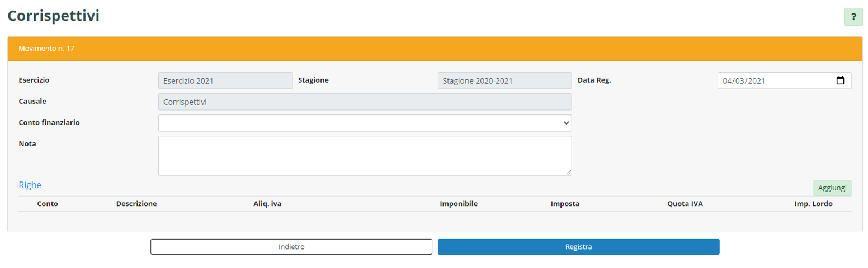Click inside the Nota text area

coord(365,155)
